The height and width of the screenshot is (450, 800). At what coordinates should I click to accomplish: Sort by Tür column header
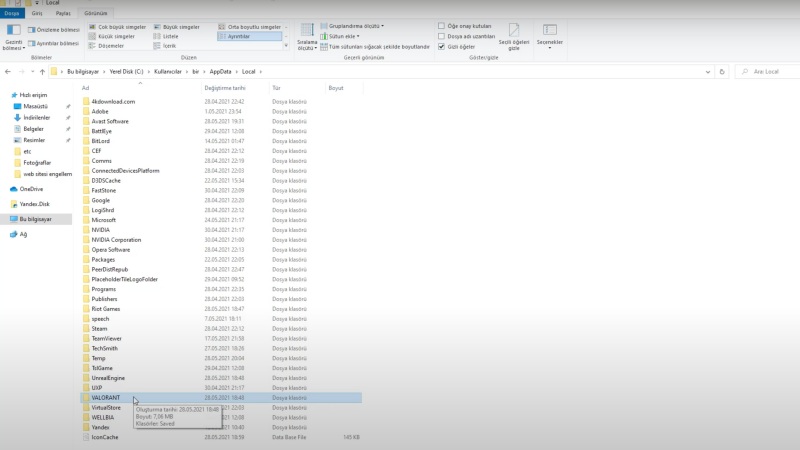297,88
